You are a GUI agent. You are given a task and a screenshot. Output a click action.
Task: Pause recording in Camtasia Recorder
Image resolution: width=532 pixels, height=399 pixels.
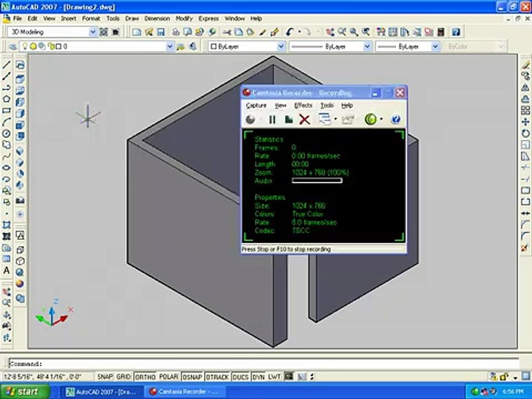coord(272,120)
